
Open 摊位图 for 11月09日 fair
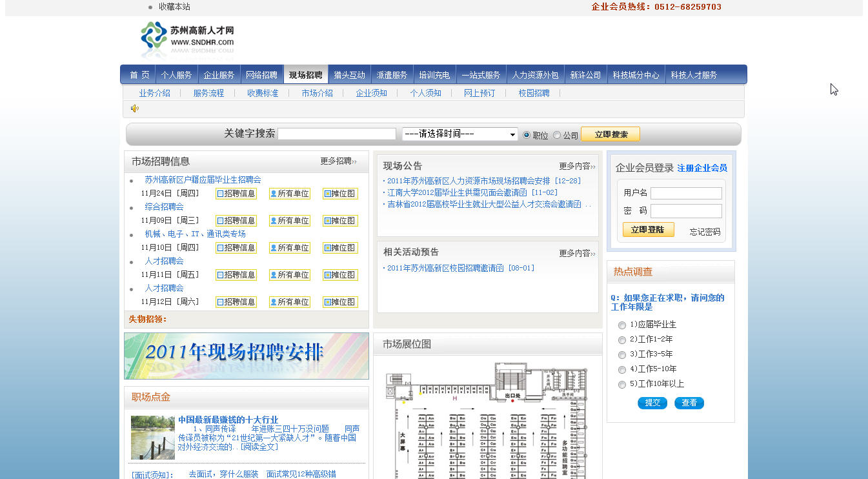[340, 221]
